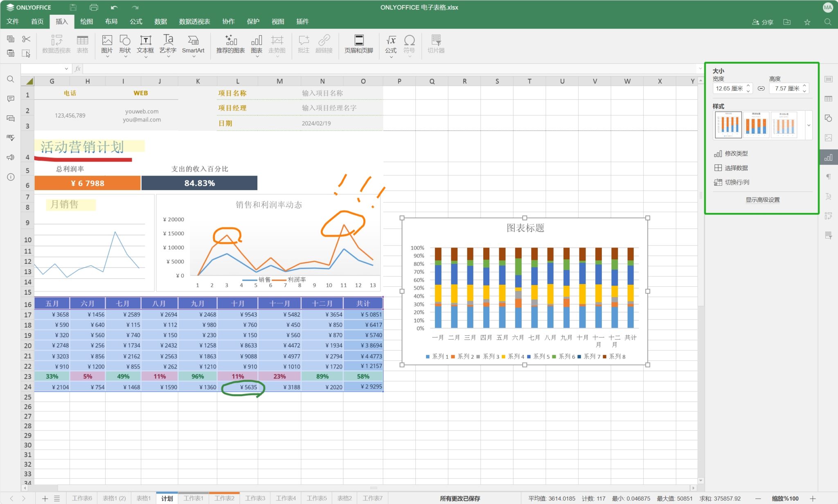Screen dimensions: 838x504
Task: Expand the 图表 chart dropdown
Action: (257, 56)
